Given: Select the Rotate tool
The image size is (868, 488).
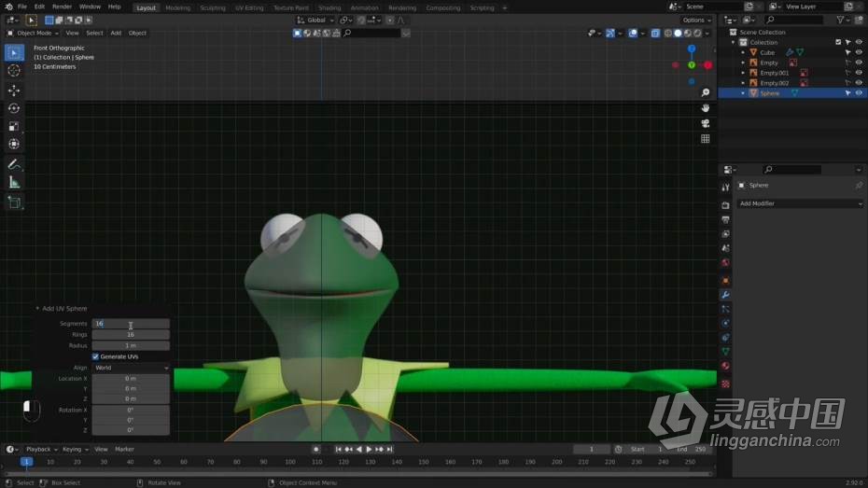Looking at the screenshot, I should [14, 108].
